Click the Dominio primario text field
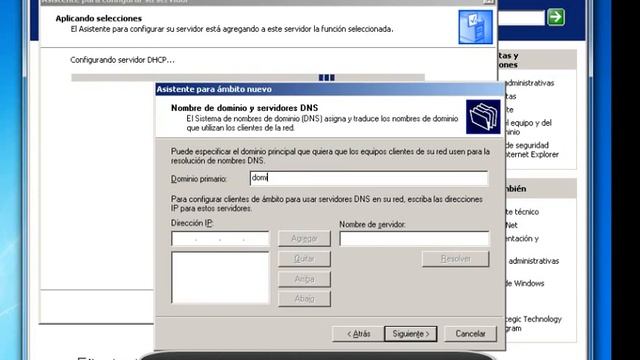 (x=369, y=178)
